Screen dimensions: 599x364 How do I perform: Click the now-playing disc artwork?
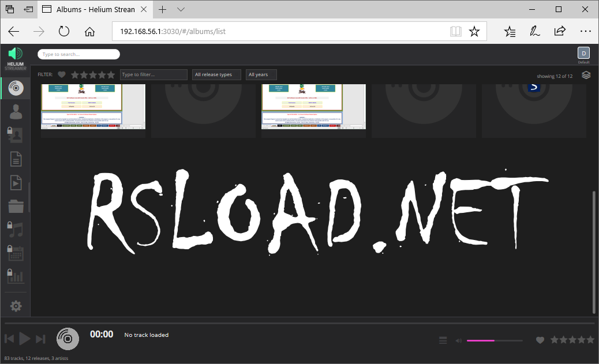click(68, 339)
